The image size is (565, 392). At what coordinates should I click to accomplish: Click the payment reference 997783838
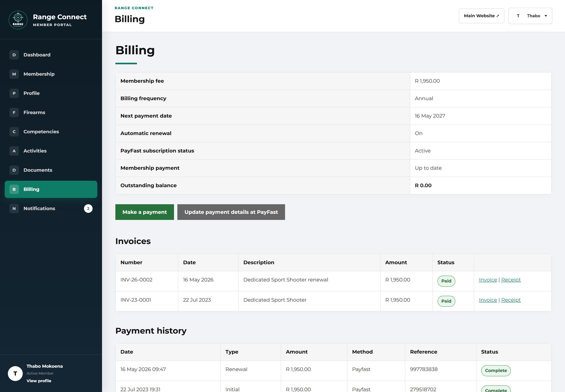tap(424, 369)
